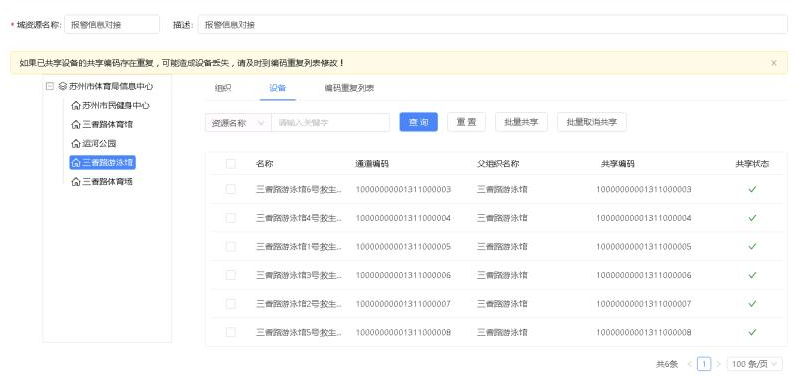Click the 重置 button
794x379 pixels.
click(x=466, y=122)
